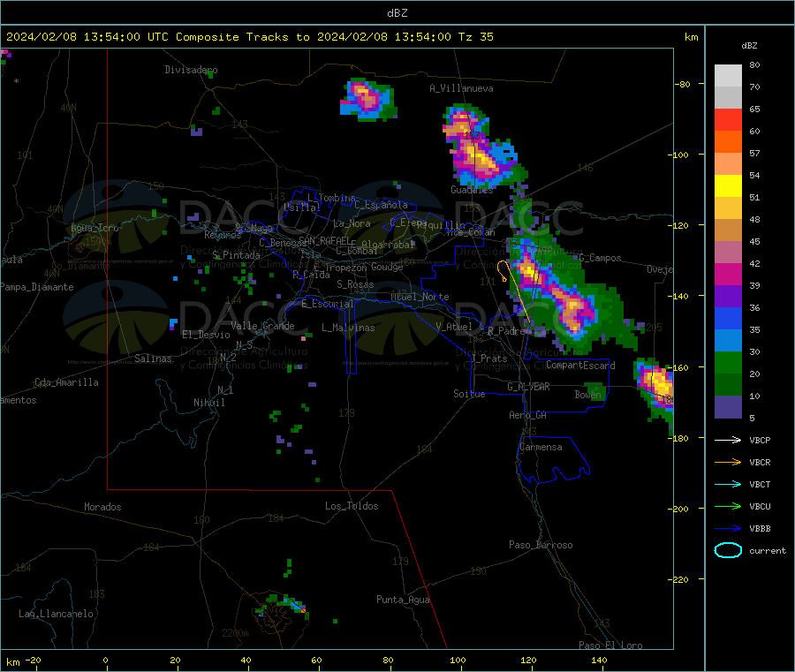Image resolution: width=795 pixels, height=672 pixels.
Task: Click the 'Tz 35' value in the header
Action: tap(475, 37)
